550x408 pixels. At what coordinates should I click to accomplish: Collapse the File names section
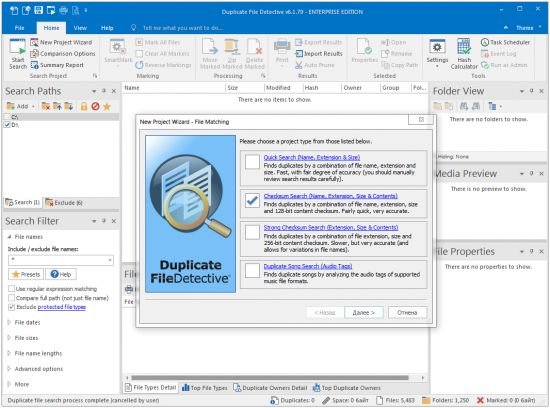(x=9, y=237)
